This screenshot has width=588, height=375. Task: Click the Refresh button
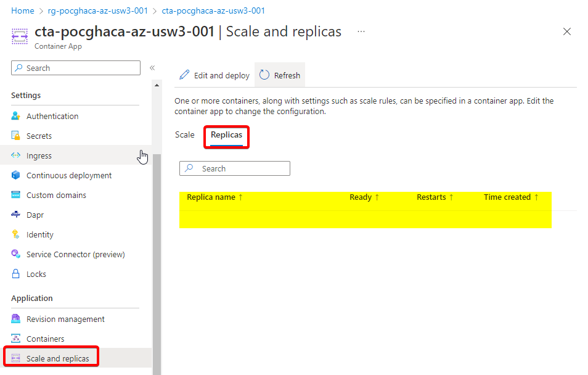(x=280, y=75)
